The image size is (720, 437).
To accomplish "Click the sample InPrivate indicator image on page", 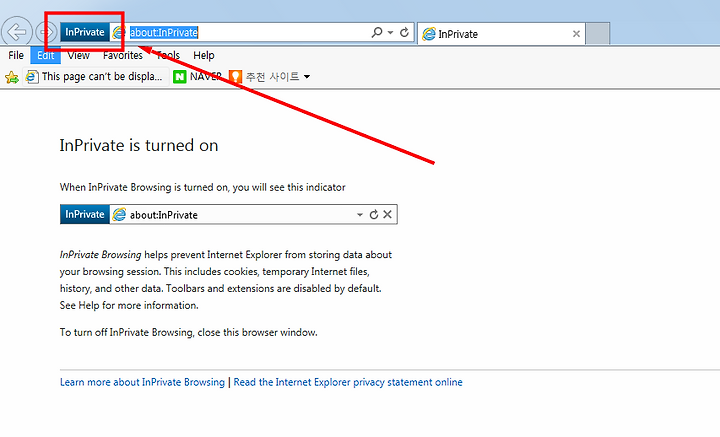I will pos(229,214).
